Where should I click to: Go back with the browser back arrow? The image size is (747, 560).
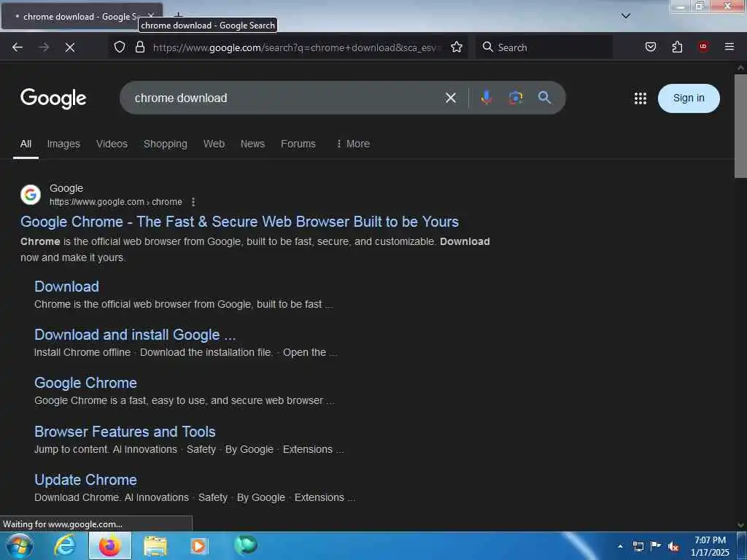[18, 47]
